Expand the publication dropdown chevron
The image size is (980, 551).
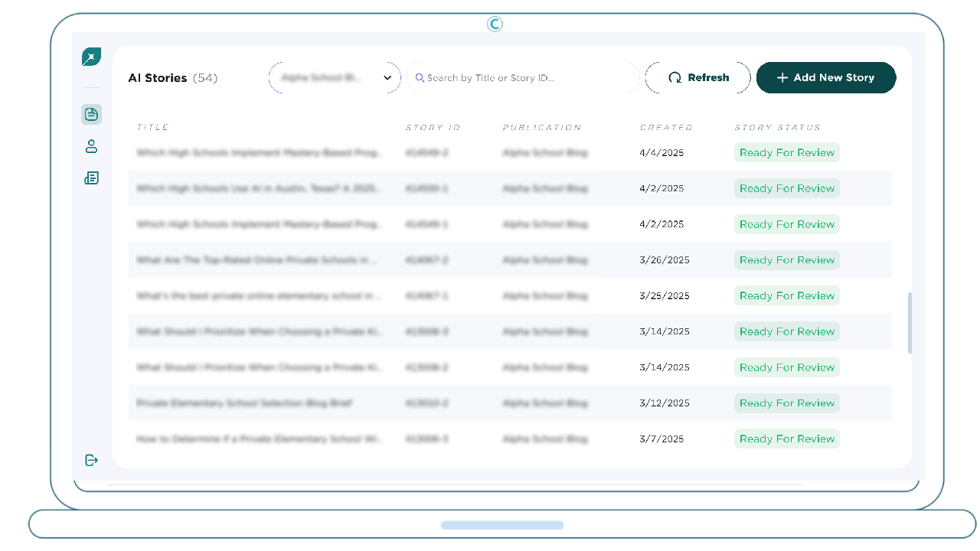pyautogui.click(x=387, y=78)
